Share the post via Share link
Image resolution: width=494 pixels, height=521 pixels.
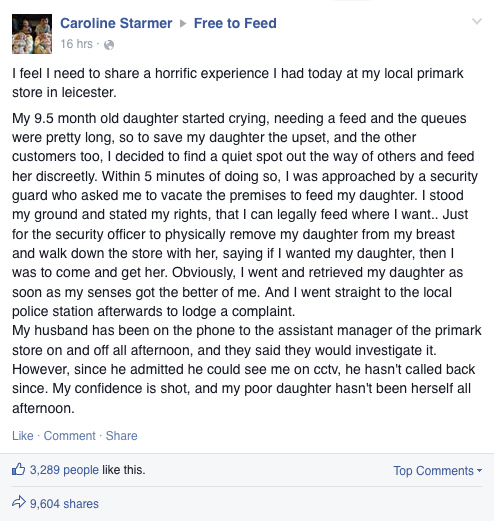[x=121, y=436]
